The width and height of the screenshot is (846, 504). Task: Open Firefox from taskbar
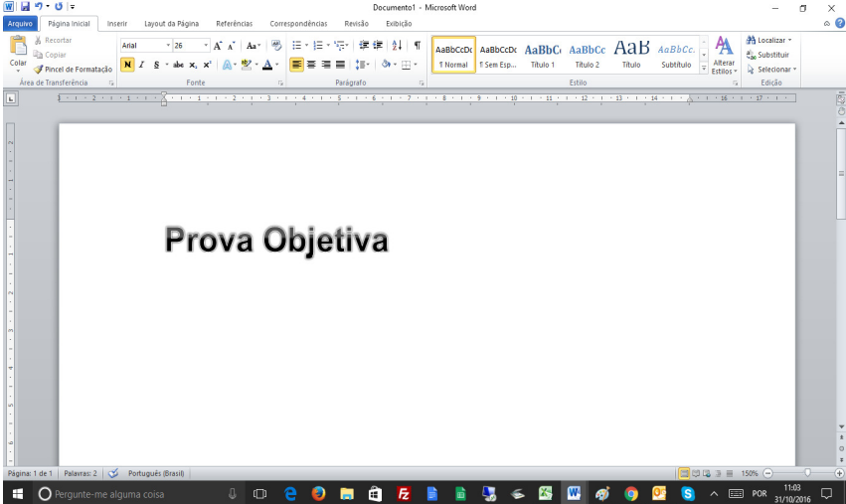(318, 493)
